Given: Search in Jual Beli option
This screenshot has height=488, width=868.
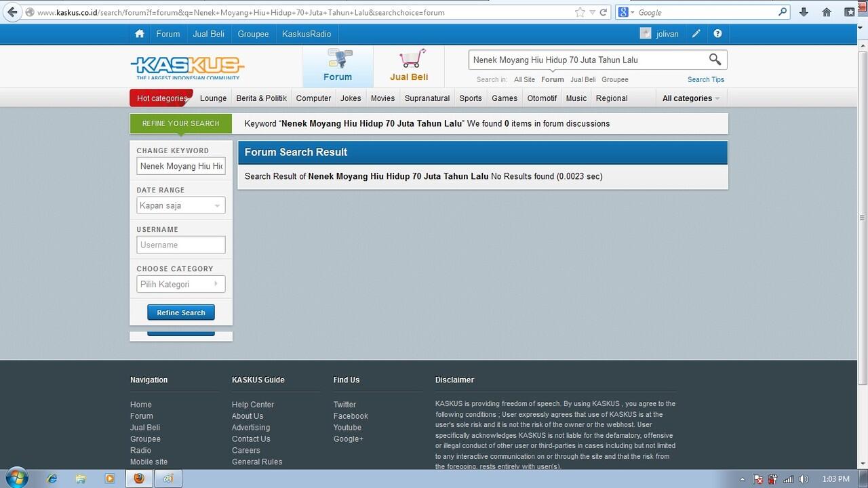Looking at the screenshot, I should 583,79.
